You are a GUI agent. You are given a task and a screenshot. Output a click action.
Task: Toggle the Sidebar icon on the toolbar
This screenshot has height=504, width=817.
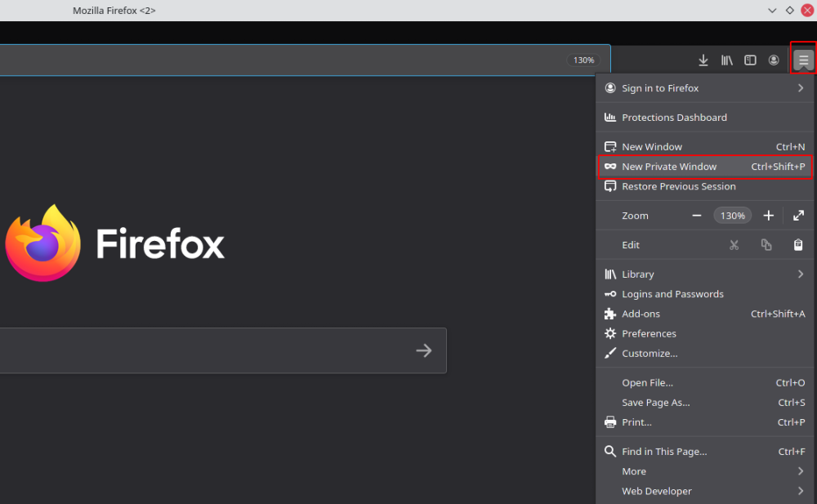point(750,60)
